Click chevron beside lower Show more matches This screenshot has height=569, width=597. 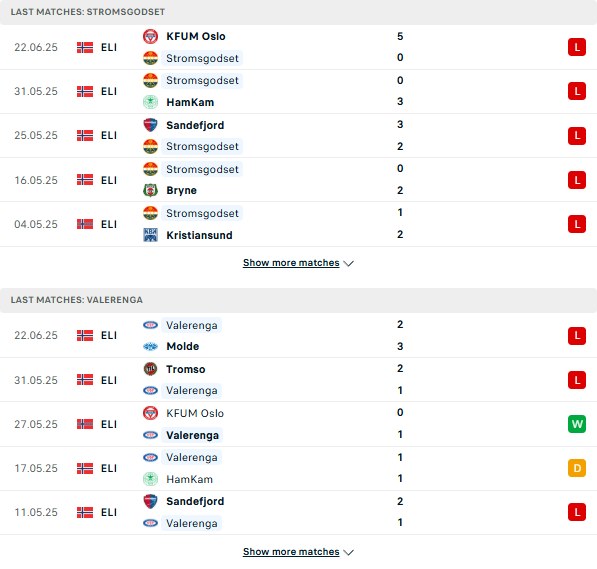tap(348, 552)
